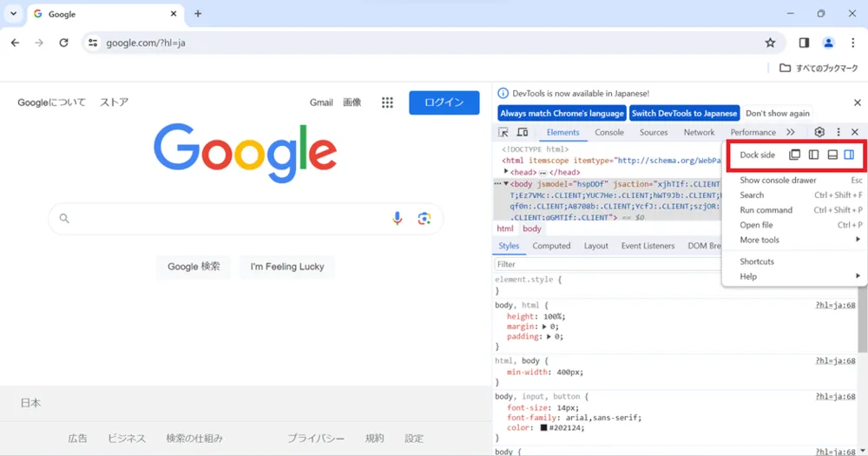The width and height of the screenshot is (868, 456).
Task: Open Google apps grid icon
Action: [387, 102]
